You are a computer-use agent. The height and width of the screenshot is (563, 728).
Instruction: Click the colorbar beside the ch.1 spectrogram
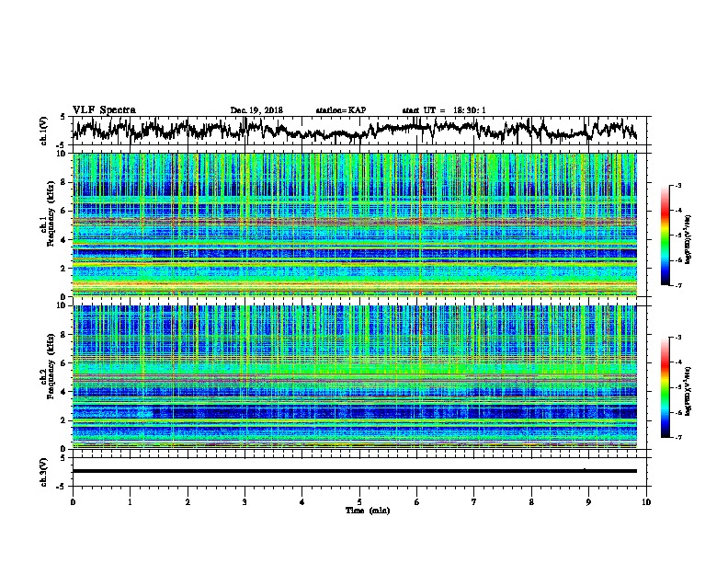pyautogui.click(x=665, y=236)
